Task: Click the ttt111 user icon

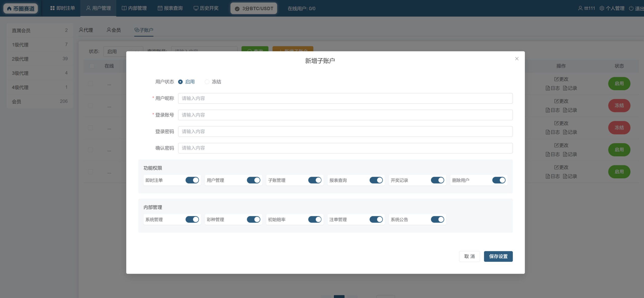Action: (x=580, y=8)
